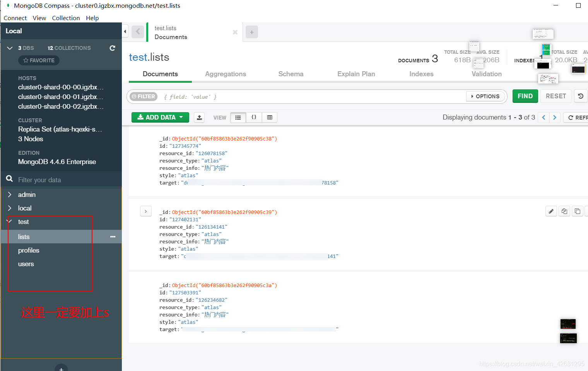Click the FAVORITE button
Image resolution: width=588 pixels, height=371 pixels.
click(39, 60)
